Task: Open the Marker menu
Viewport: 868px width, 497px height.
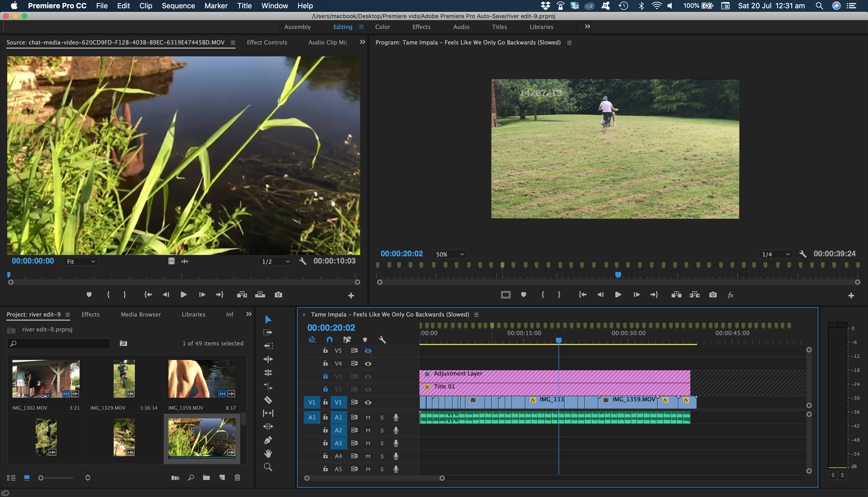Action: tap(216, 6)
